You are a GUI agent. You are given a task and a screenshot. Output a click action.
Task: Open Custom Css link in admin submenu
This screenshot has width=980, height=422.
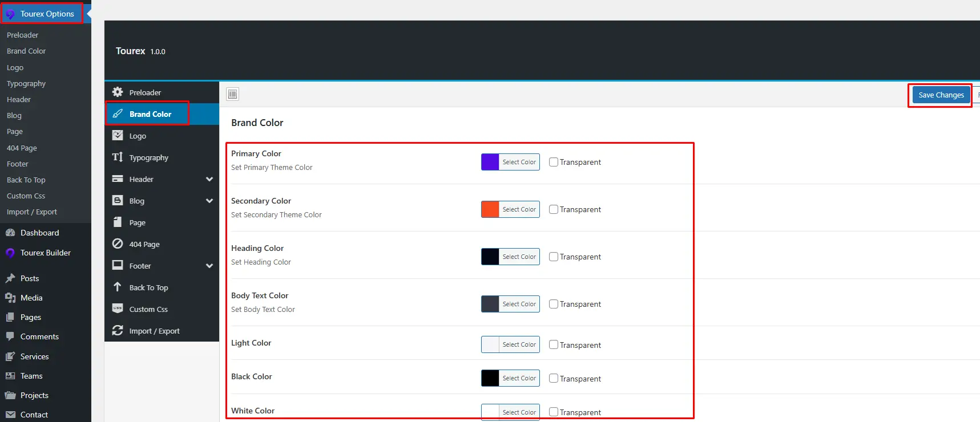(x=26, y=196)
